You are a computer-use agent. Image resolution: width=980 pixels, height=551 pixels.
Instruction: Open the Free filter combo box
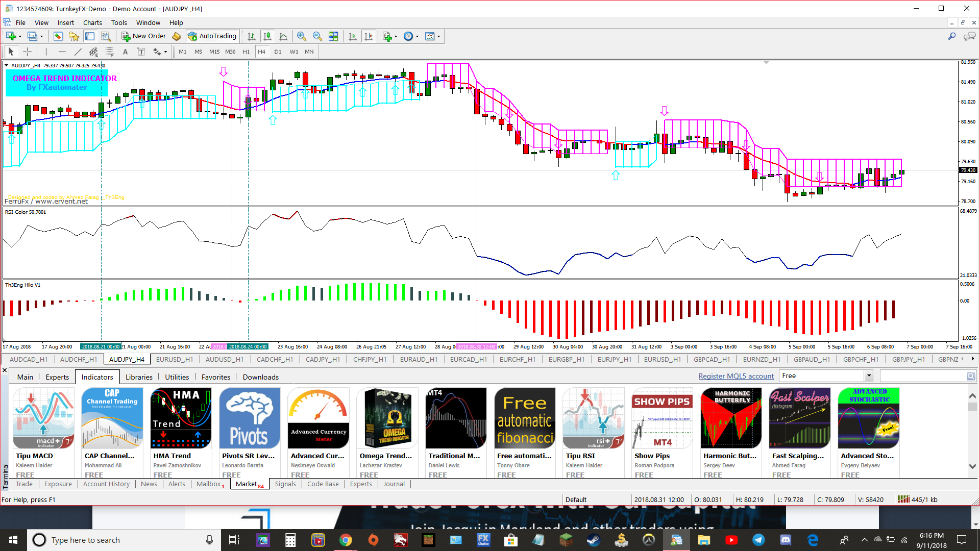pyautogui.click(x=826, y=376)
